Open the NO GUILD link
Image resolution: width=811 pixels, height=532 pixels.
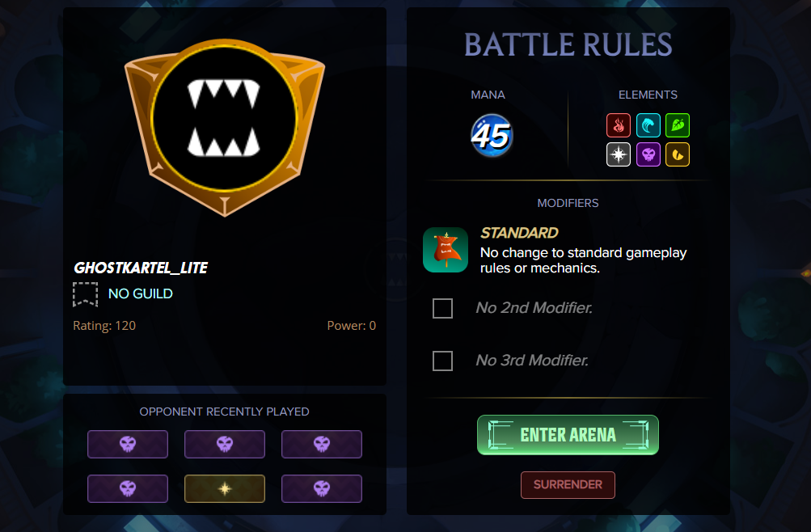(x=140, y=293)
